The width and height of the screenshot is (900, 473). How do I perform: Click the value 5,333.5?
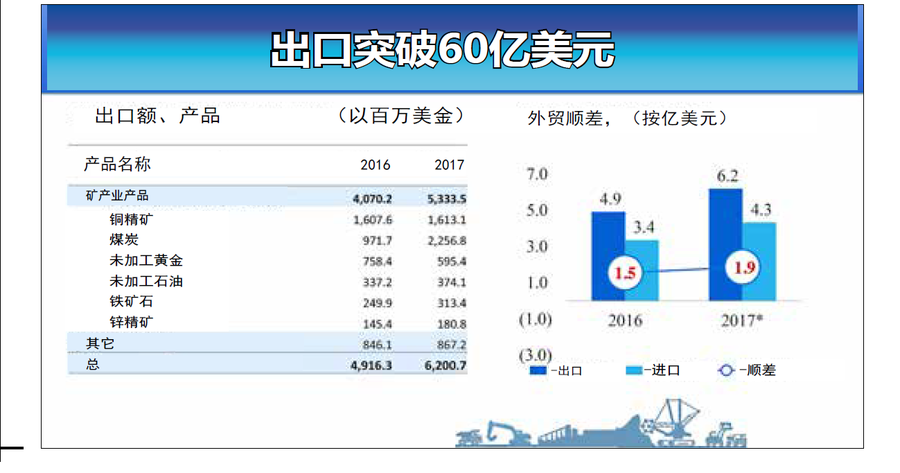(x=447, y=199)
